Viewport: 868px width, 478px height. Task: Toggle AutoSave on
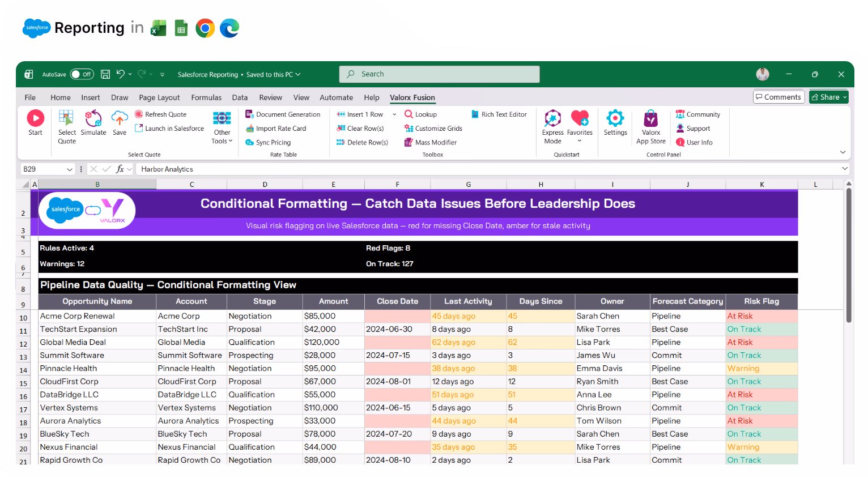pos(82,74)
